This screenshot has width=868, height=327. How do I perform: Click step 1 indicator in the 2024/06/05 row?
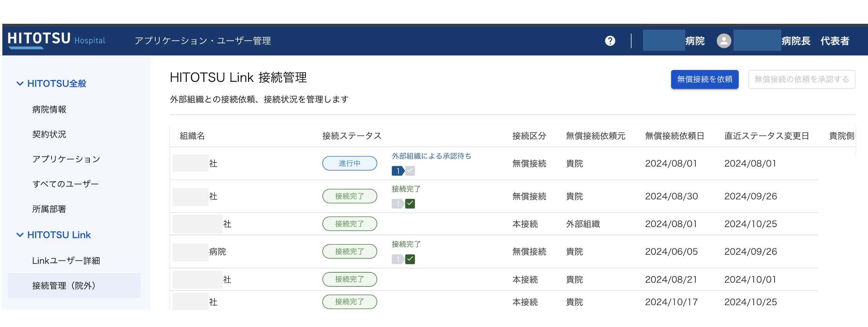tap(398, 259)
